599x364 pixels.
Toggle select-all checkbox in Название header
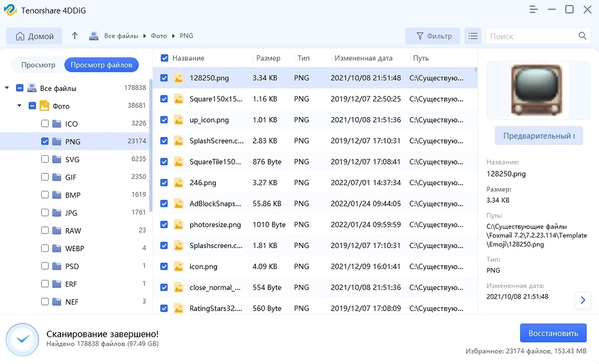point(165,58)
